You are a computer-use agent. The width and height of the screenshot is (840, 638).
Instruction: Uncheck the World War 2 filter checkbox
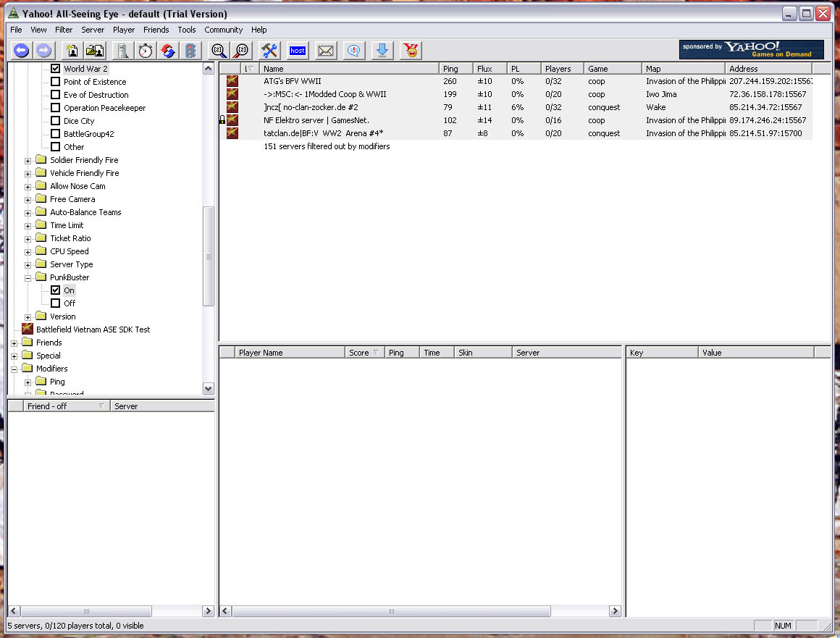(56, 69)
